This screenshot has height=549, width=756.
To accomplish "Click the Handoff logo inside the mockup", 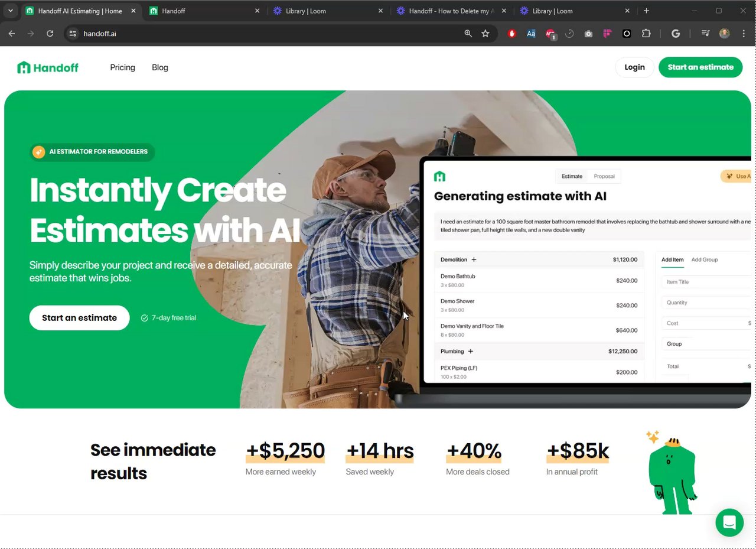I will coord(439,176).
